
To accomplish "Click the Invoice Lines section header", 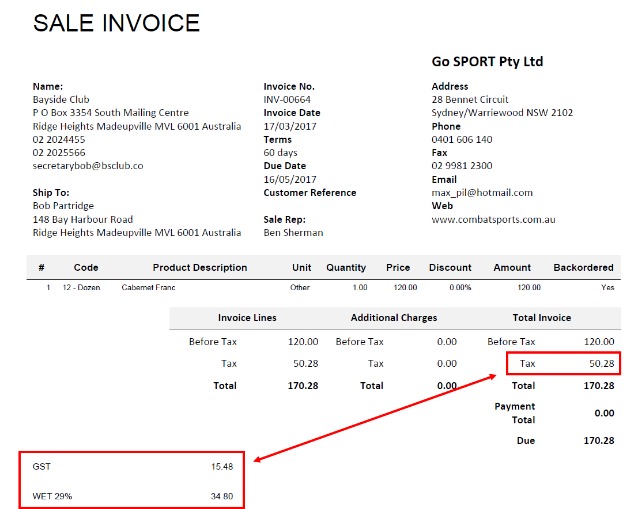I will click(247, 318).
